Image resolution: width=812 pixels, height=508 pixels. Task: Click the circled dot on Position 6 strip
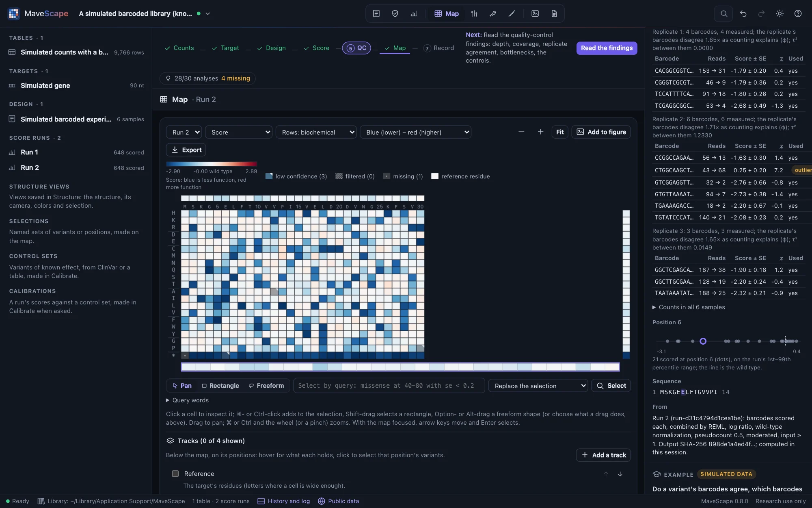703,341
